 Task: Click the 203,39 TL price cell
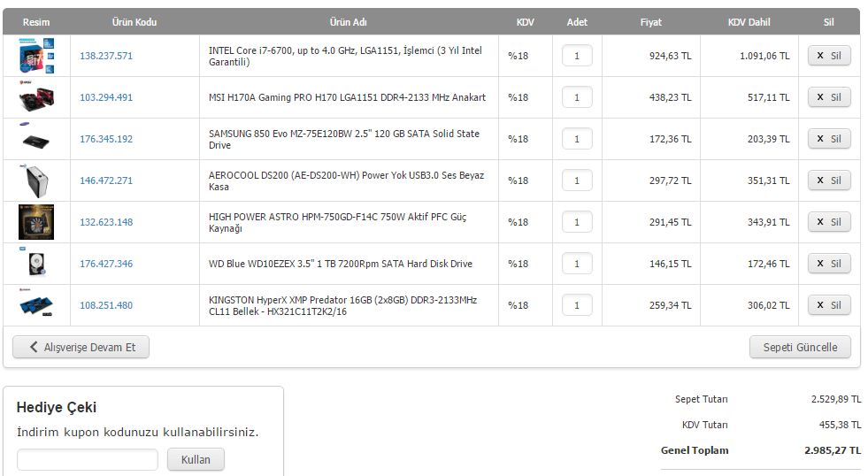[768, 139]
